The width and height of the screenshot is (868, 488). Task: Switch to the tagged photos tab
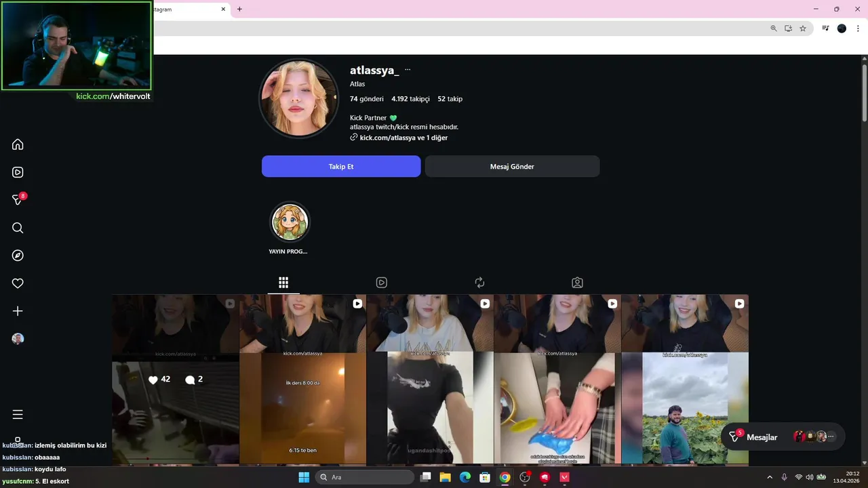(577, 283)
